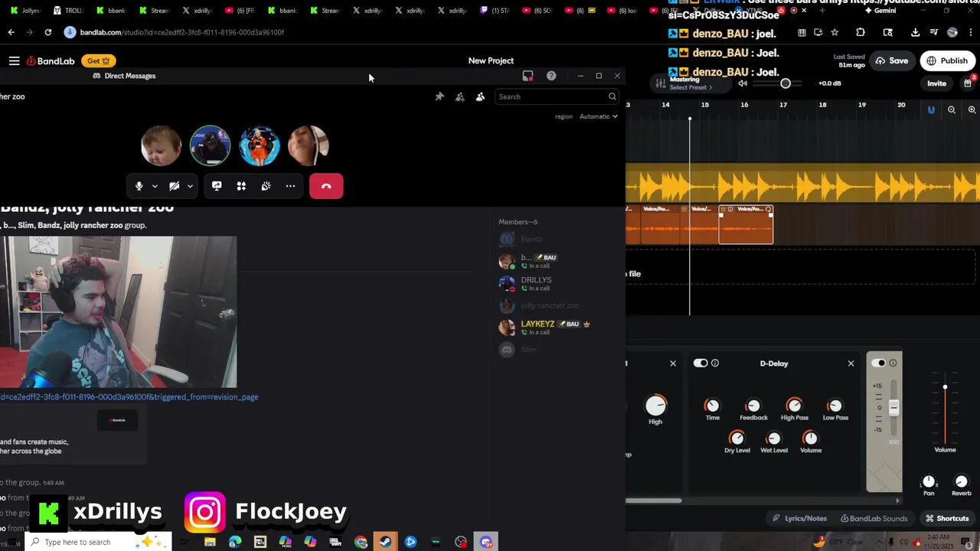
Task: Show the Shortcuts panel
Action: (x=947, y=518)
